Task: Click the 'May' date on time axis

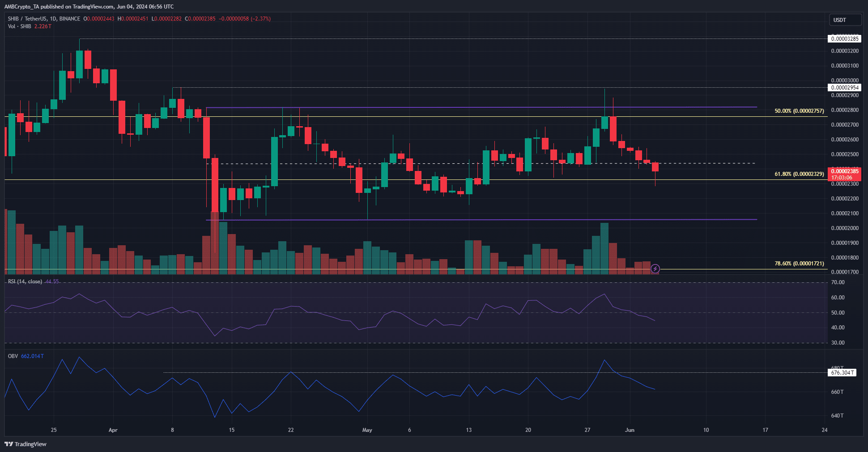Action: pos(367,430)
